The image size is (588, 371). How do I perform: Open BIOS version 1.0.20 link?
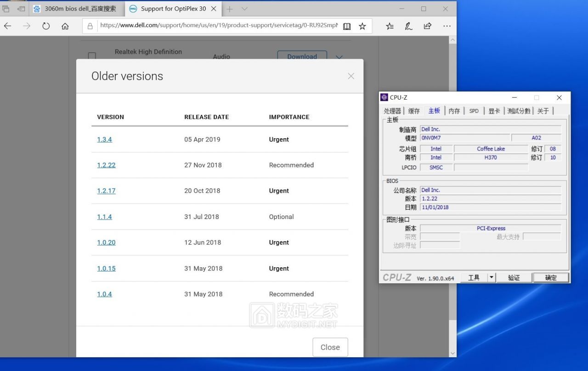click(x=106, y=242)
